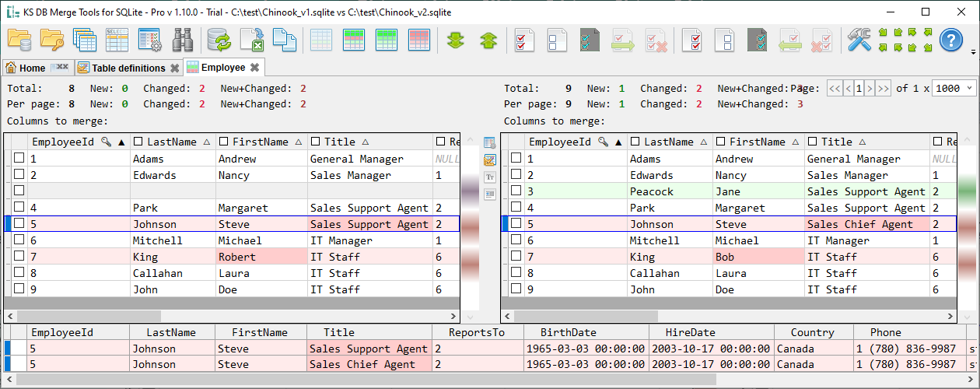Click the binoculars search icon
Viewport: 980px width, 389px height.
click(x=183, y=39)
